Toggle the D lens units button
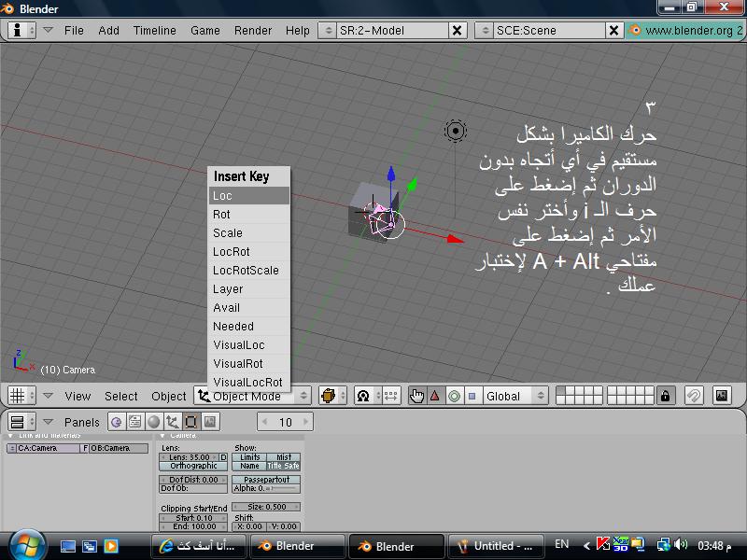The image size is (747, 560). (x=223, y=457)
